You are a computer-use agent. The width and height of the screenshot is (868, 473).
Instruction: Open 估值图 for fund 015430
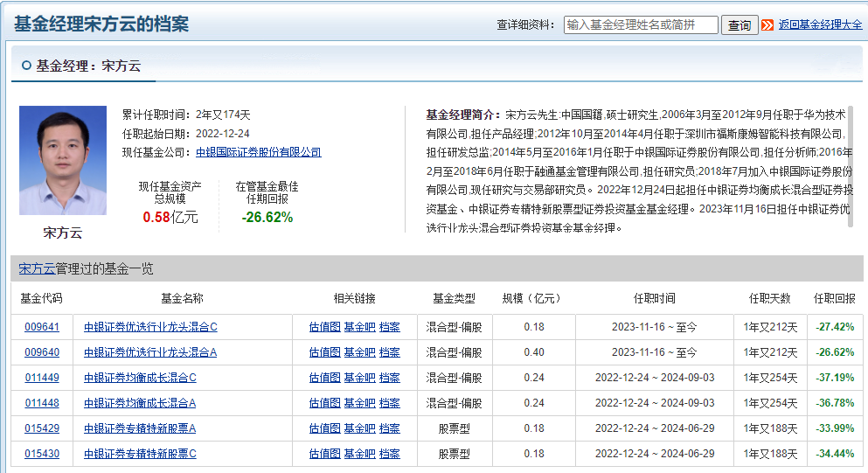click(324, 454)
